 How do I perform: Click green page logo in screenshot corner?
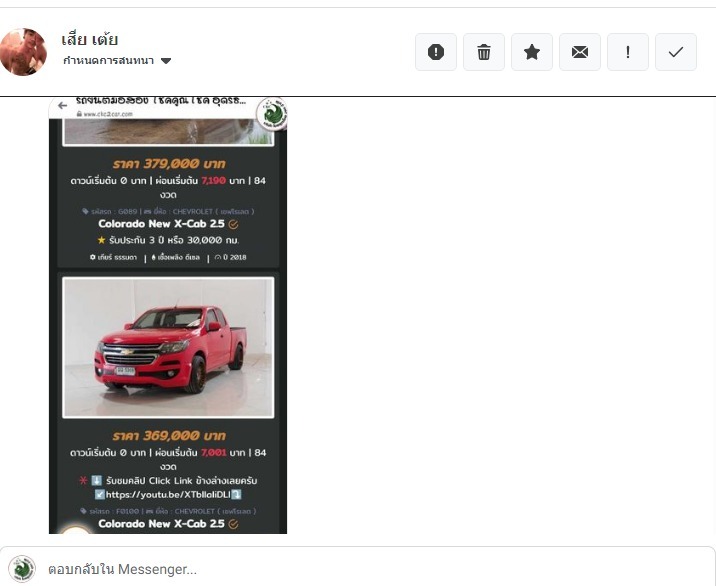(273, 114)
